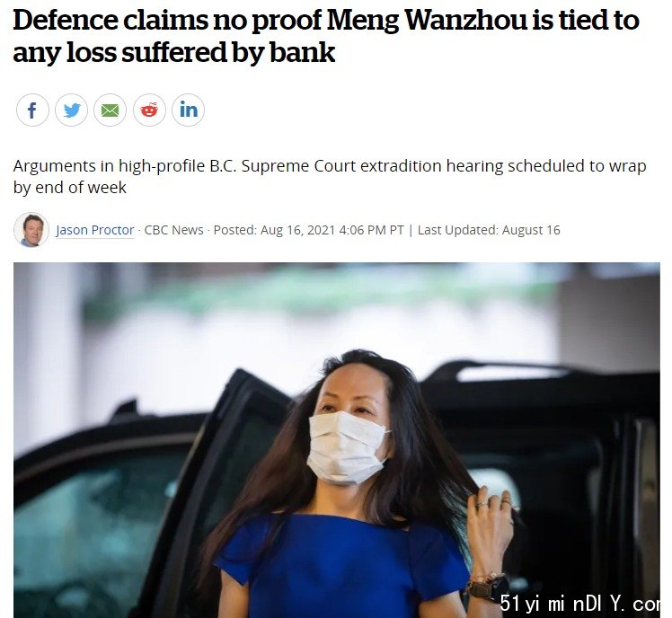672x618 pixels.
Task: Click the word "bank" in the headline
Action: [302, 53]
